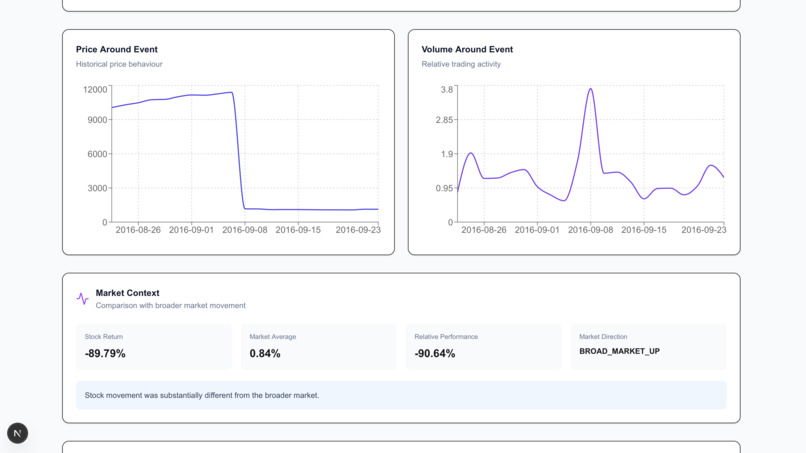Click the 9000 tick on price axis

(97, 120)
